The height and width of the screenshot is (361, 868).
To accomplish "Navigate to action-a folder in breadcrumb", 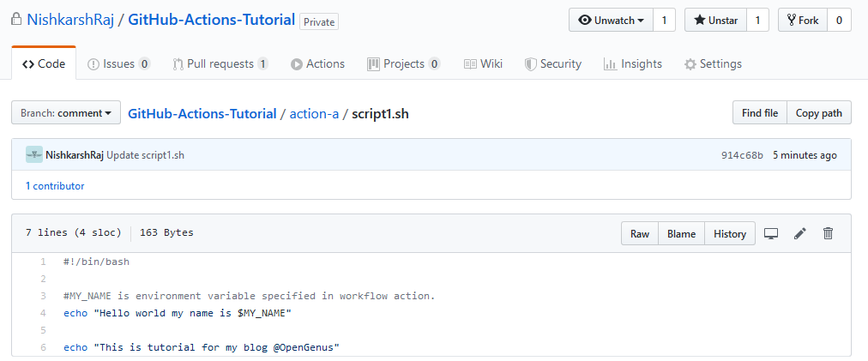I will 314,113.
